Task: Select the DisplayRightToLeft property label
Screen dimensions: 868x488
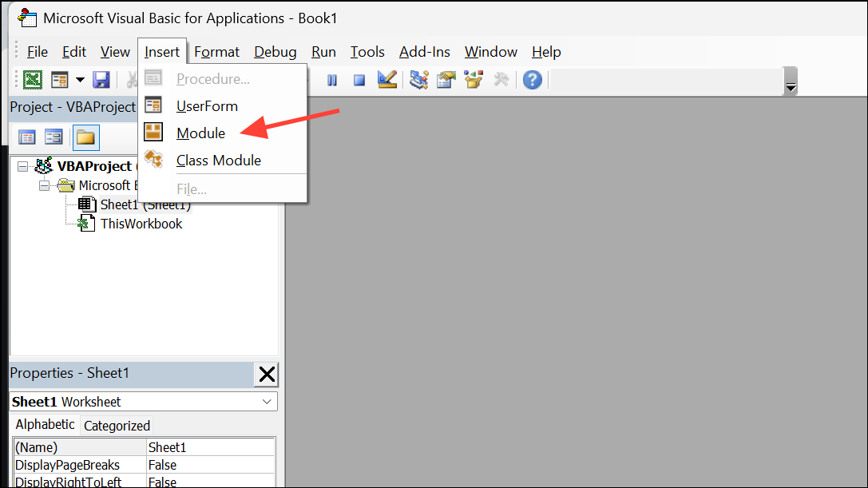Action: [x=80, y=482]
